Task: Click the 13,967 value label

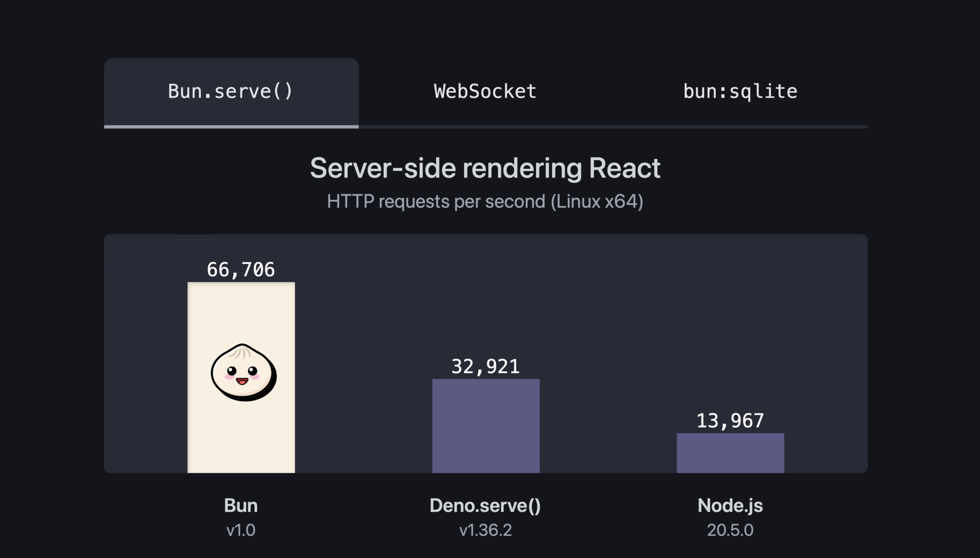Action: click(730, 421)
